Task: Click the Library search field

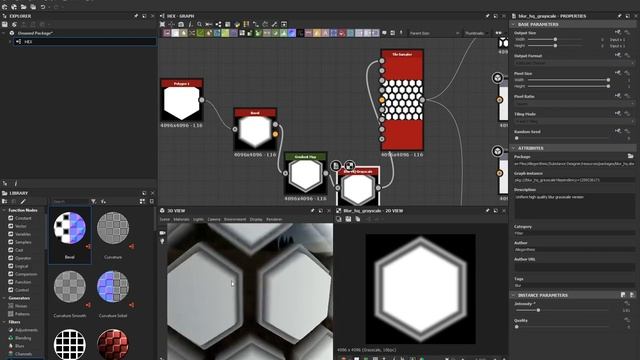Action: [69, 201]
